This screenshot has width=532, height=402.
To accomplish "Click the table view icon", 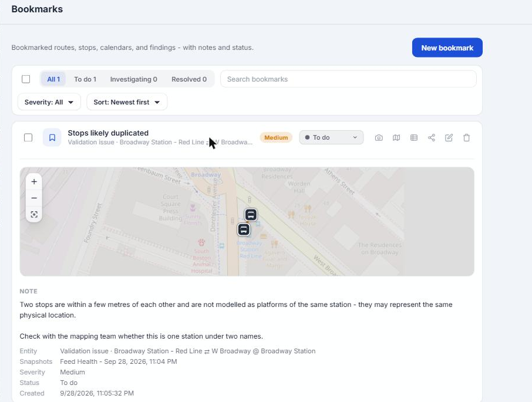I will click(414, 137).
